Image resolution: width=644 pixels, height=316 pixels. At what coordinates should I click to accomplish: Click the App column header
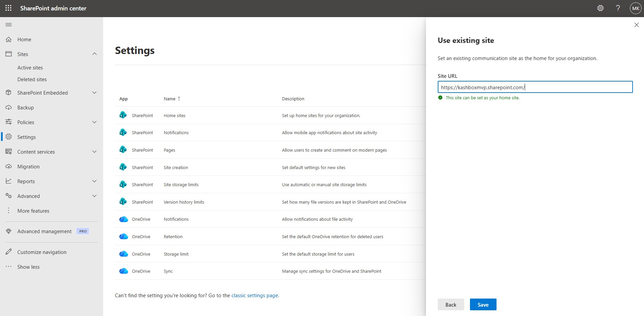tap(124, 99)
